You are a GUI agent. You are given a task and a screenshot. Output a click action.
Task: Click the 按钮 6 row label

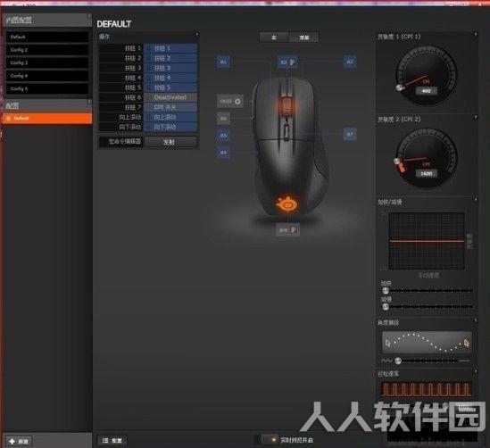tap(133, 97)
